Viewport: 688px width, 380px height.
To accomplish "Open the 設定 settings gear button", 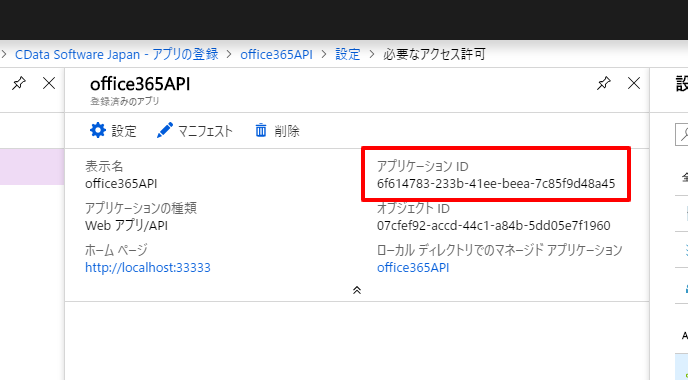I will (113, 131).
